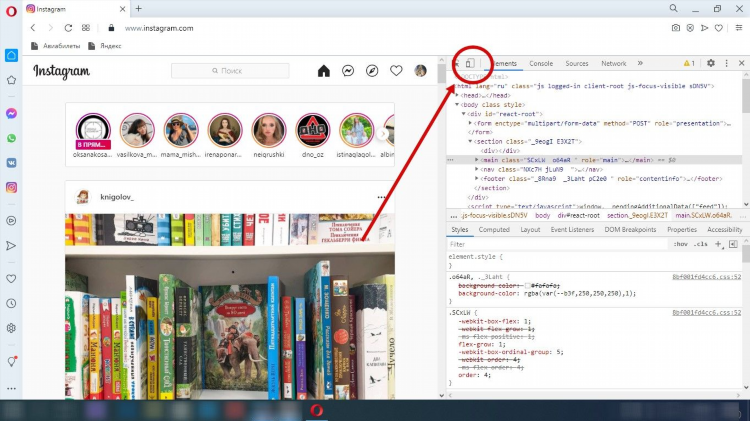Open the Explore compass icon
The width and height of the screenshot is (750, 421).
[372, 71]
